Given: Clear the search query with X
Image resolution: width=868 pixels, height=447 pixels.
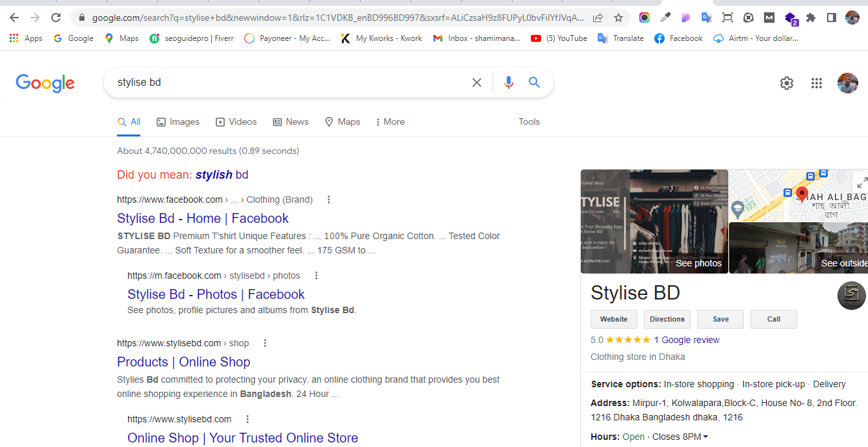Looking at the screenshot, I should [x=477, y=83].
